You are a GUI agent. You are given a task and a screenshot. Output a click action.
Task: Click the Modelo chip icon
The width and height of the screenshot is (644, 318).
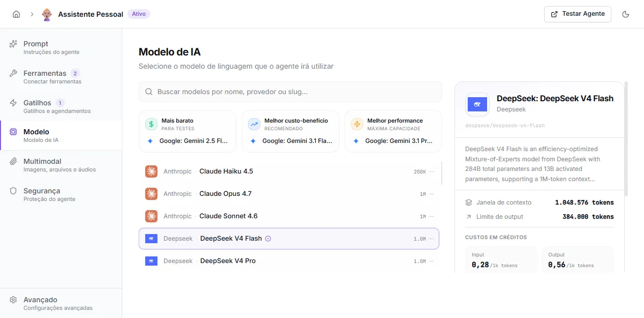14,132
